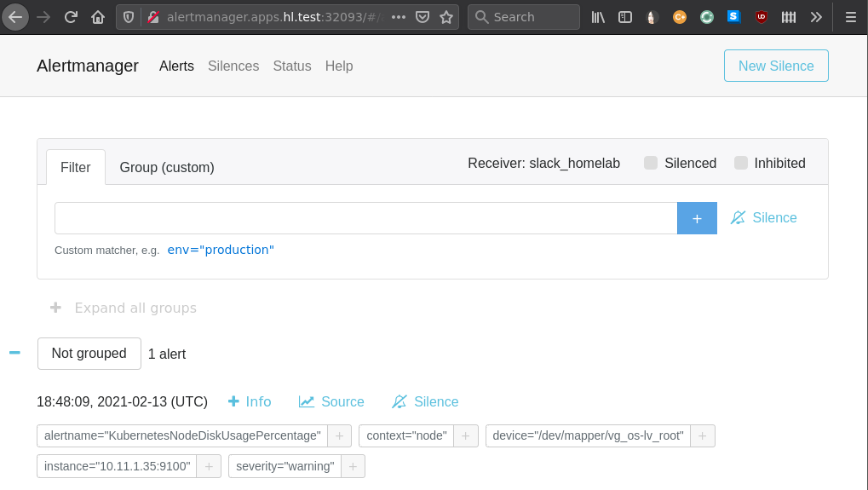Viewport: 868px width, 490px height.
Task: Click the env="production" example matcher
Action: click(221, 250)
